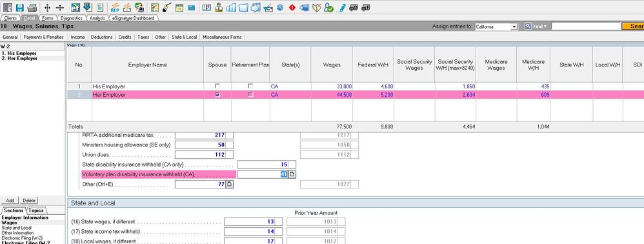
Task: Uncheck Spouse box for Her Employer
Action: (x=217, y=94)
